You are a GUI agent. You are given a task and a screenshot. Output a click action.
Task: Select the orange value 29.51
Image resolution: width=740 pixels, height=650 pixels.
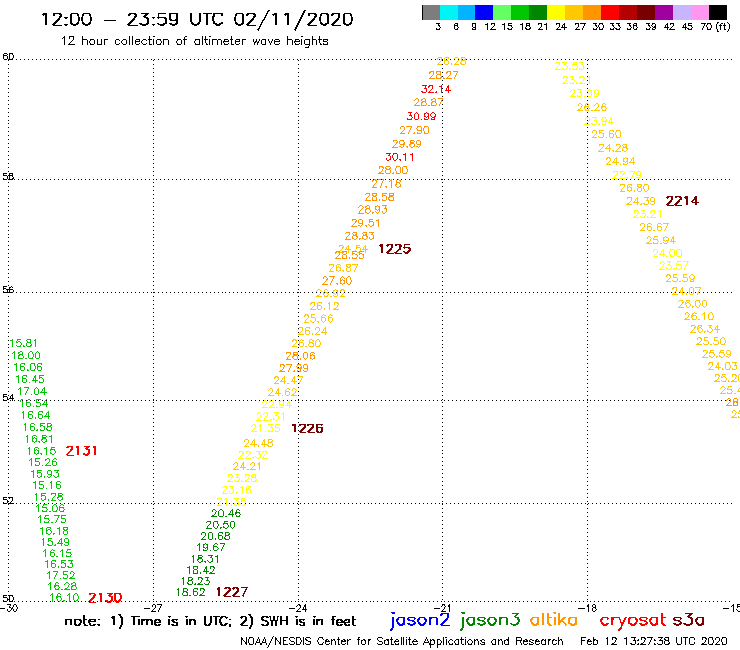365,223
